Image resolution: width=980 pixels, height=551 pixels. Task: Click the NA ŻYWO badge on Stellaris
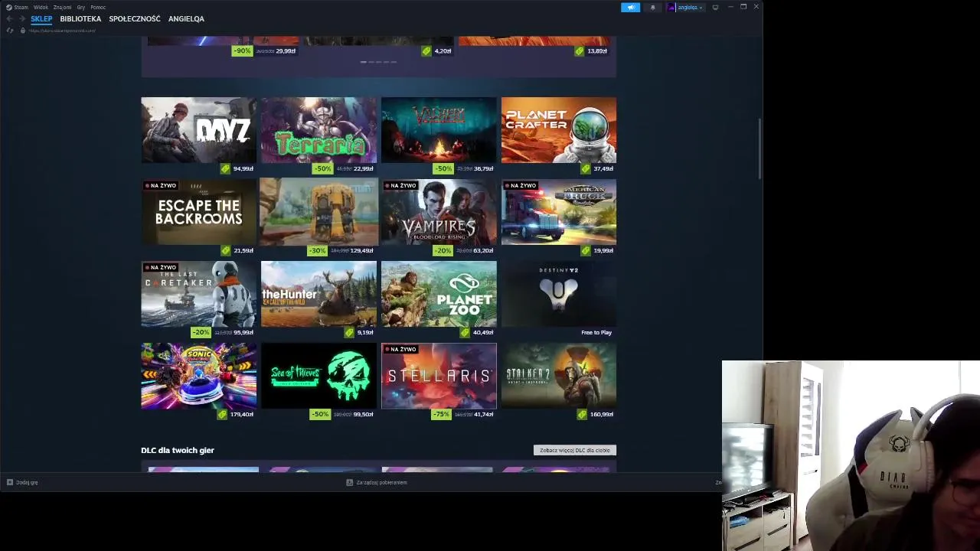click(400, 349)
